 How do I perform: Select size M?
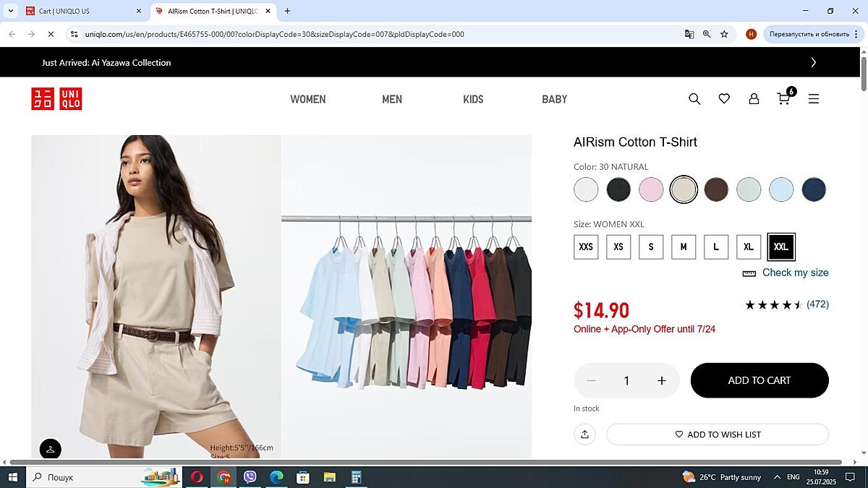[684, 247]
